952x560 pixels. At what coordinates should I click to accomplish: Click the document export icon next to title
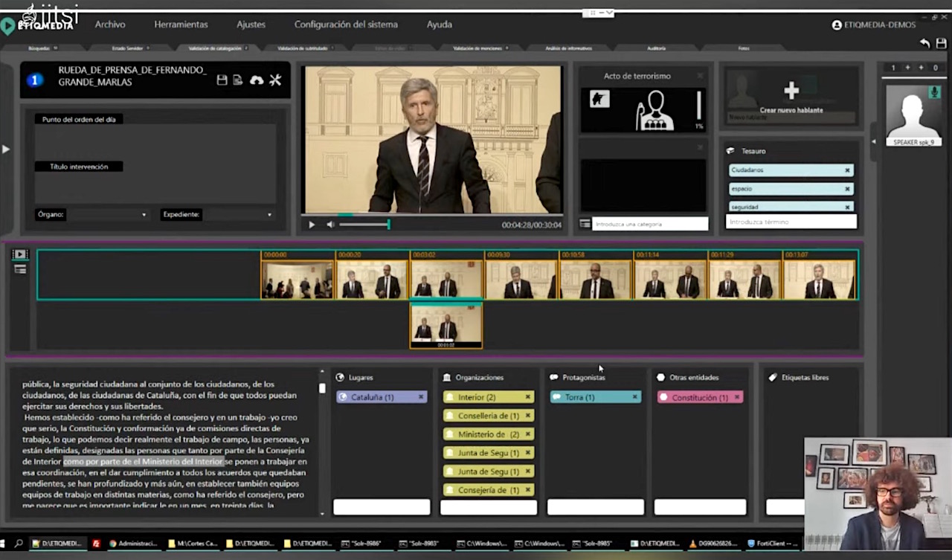pyautogui.click(x=238, y=80)
